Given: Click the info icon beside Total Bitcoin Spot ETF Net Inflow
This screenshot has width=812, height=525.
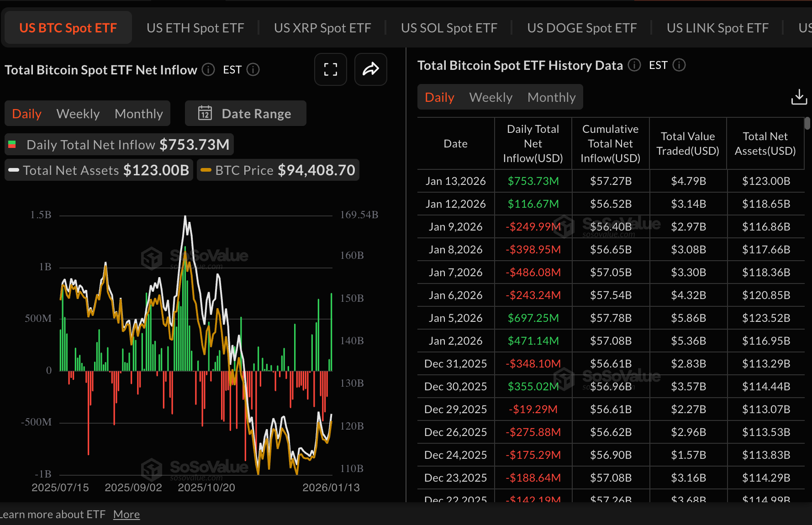Looking at the screenshot, I should 208,69.
